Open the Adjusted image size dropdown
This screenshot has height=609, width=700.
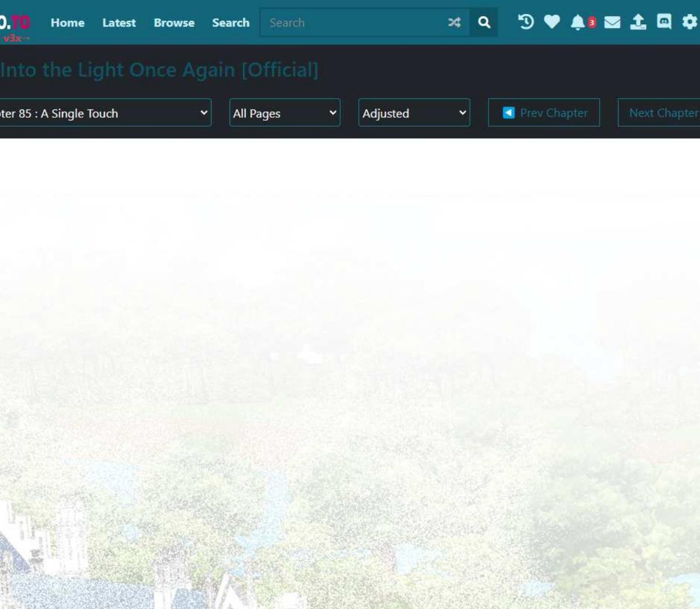pyautogui.click(x=414, y=113)
